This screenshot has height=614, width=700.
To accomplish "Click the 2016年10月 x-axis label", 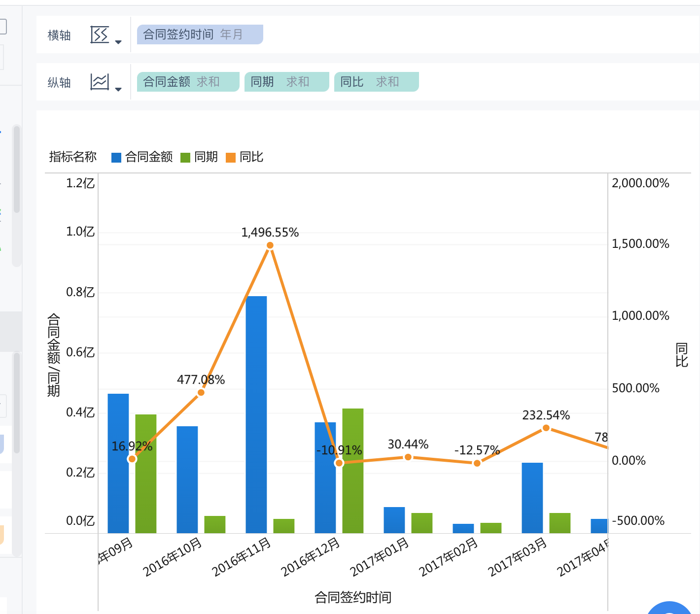I will point(173,557).
